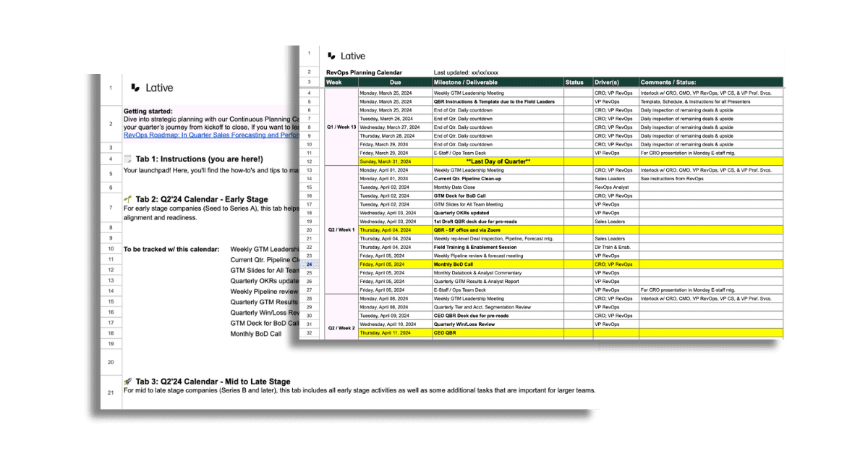Click the 'Q1 / Week 13' merged cell
This screenshot has width=868, height=454.
[341, 127]
